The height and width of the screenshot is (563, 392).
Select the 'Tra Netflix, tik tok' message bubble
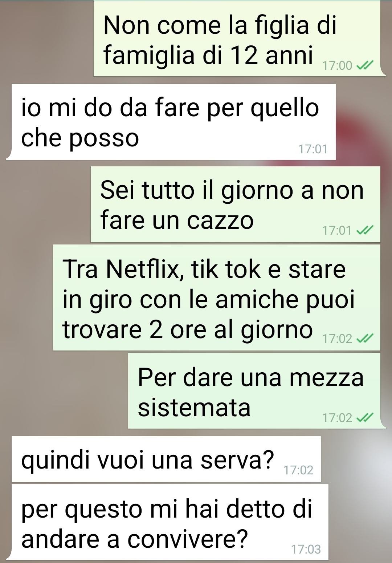[x=217, y=297]
